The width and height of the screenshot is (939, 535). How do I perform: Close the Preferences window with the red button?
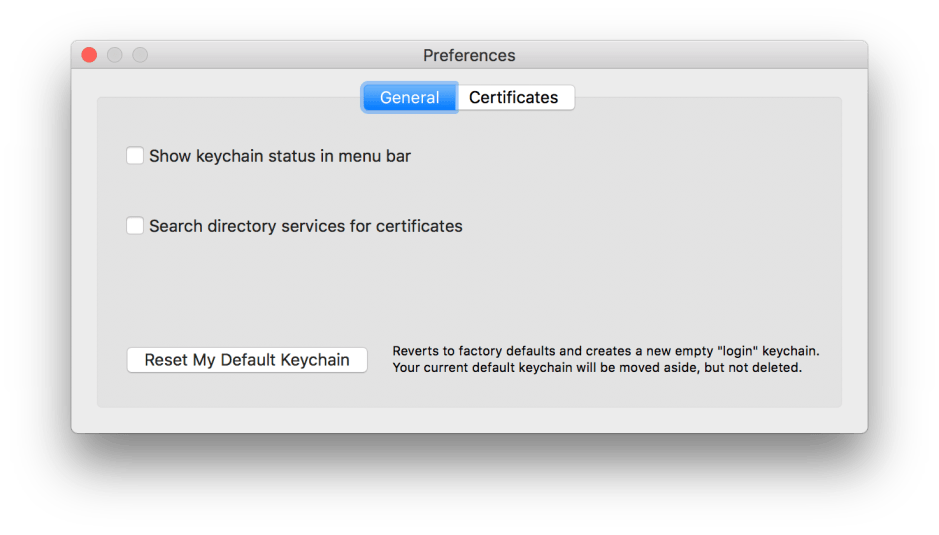[x=89, y=55]
